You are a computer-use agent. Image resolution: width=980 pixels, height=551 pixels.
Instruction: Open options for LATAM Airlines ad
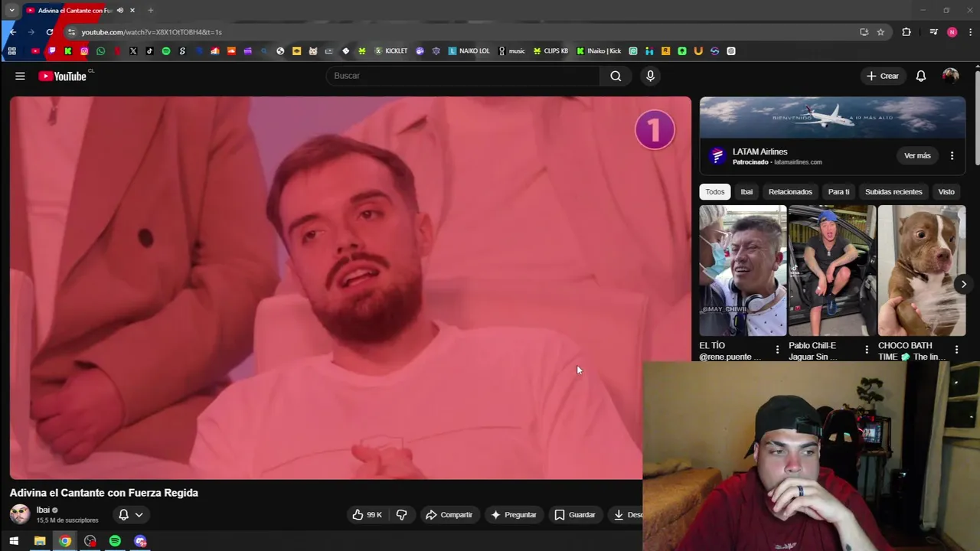point(952,156)
